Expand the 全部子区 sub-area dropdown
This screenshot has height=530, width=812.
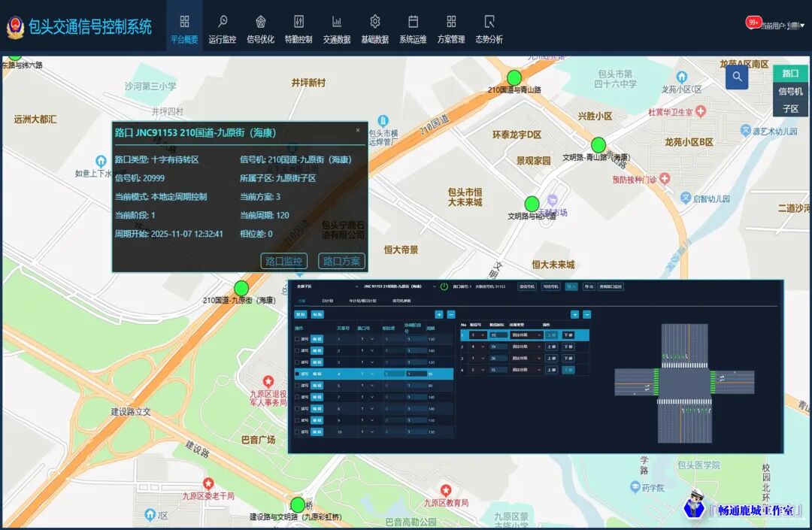357,286
